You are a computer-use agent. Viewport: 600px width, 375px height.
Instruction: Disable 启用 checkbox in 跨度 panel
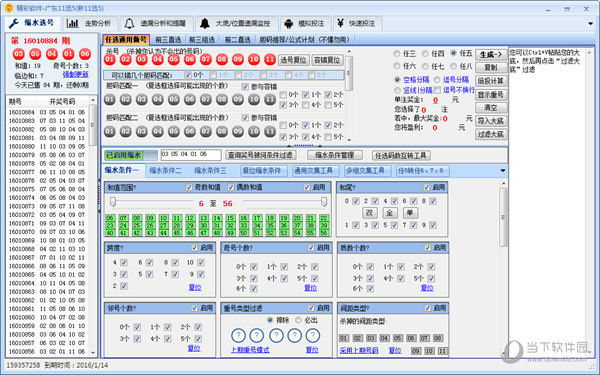click(x=194, y=248)
